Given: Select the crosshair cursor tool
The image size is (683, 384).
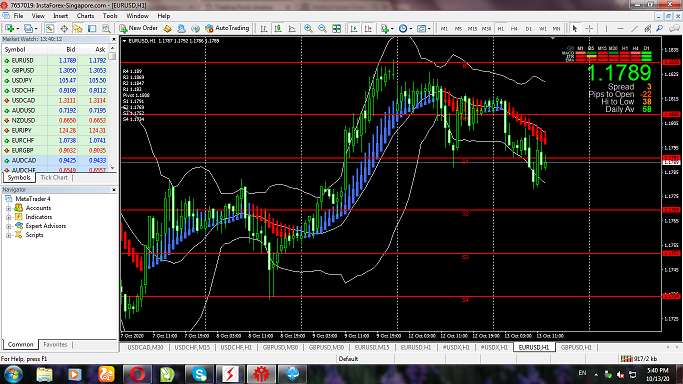Looking at the screenshot, I should pyautogui.click(x=589, y=28).
